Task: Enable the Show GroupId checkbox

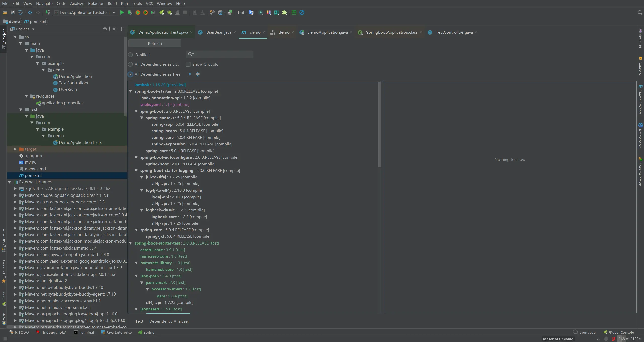Action: pos(188,64)
